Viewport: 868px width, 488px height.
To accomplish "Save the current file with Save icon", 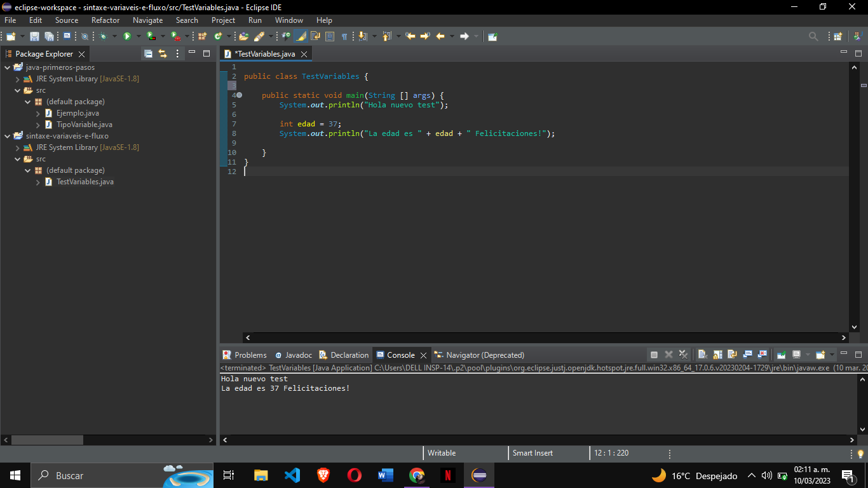I will point(34,36).
